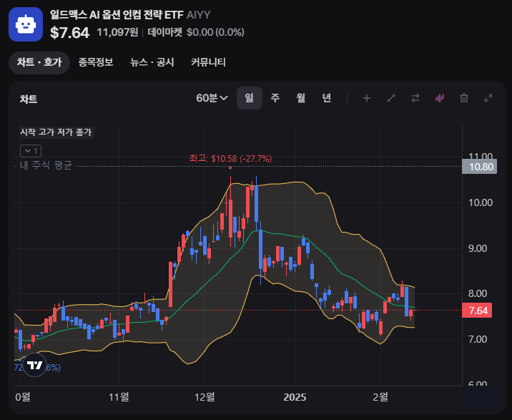The image size is (512, 420).
Task: Click the $7.64 price in the header
Action: (69, 33)
